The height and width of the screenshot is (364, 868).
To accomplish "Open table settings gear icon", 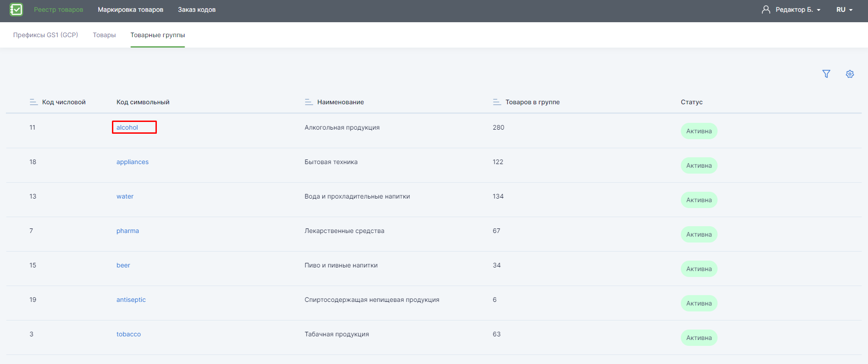I will pos(850,74).
